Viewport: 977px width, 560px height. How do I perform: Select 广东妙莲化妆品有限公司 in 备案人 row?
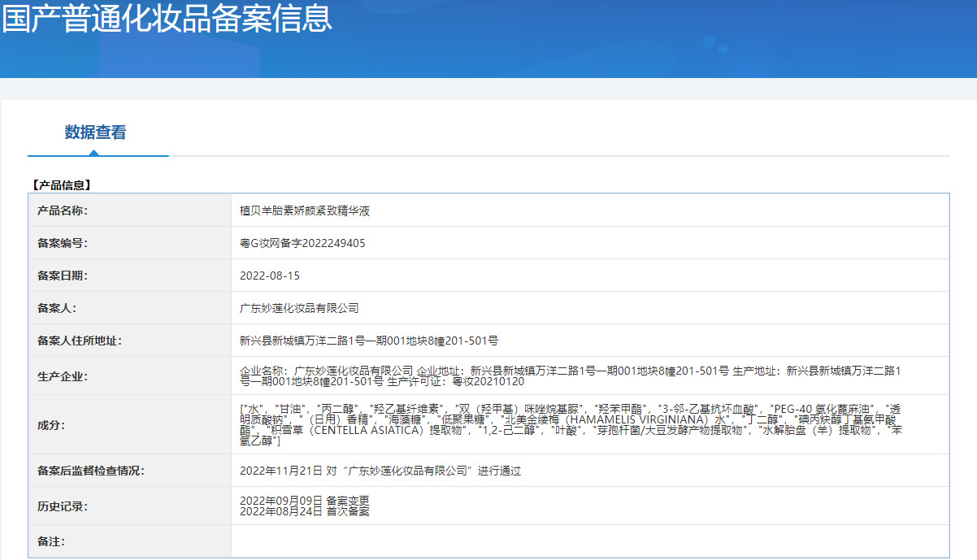(x=299, y=308)
